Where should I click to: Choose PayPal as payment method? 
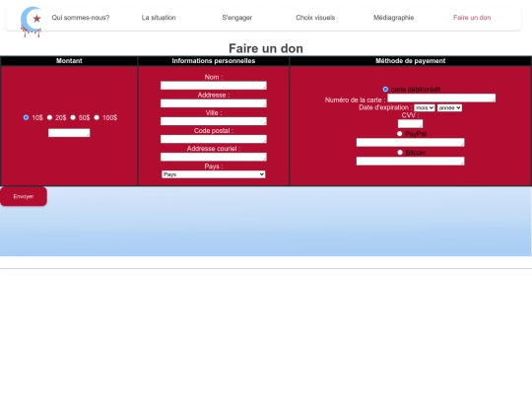[x=399, y=134]
